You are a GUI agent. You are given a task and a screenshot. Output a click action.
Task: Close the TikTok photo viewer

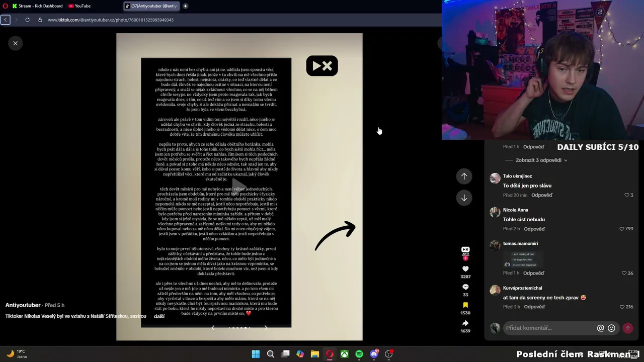[x=15, y=43]
